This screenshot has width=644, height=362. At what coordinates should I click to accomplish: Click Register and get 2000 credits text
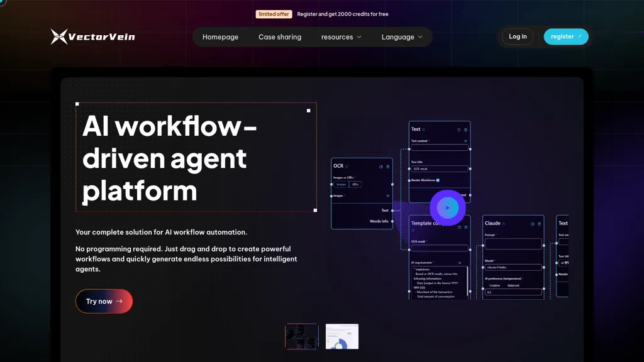(x=343, y=14)
